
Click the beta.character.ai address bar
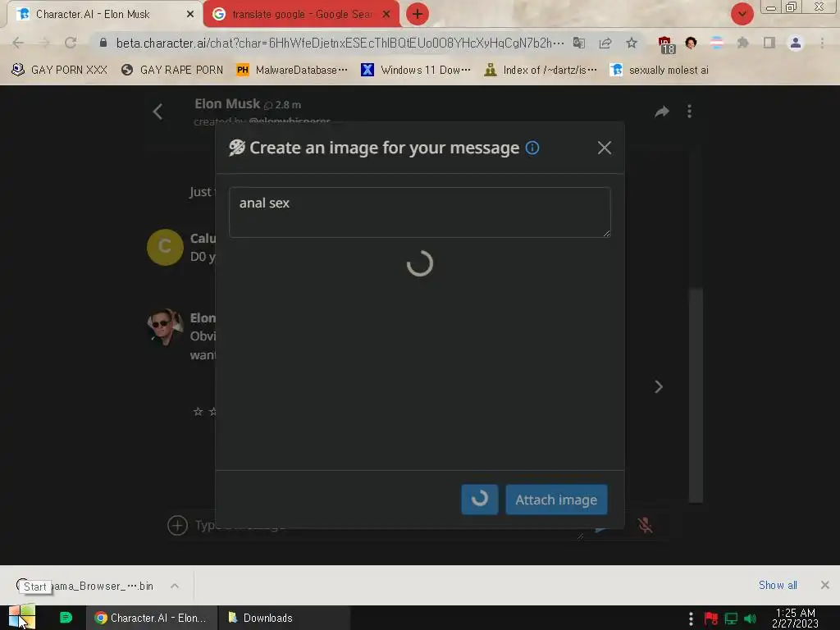[339, 43]
